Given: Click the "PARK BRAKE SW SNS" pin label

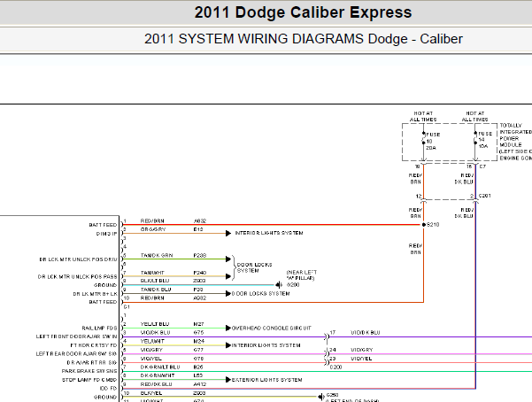Looking at the screenshot, I should (89, 371).
